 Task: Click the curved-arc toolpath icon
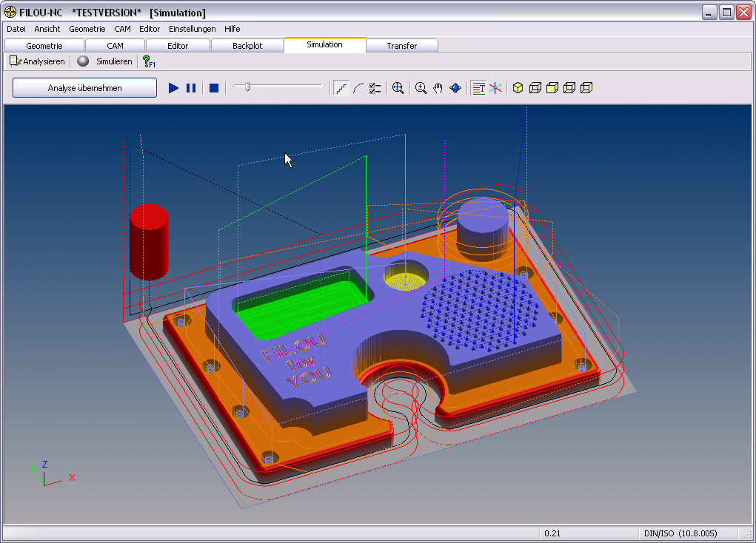(358, 88)
